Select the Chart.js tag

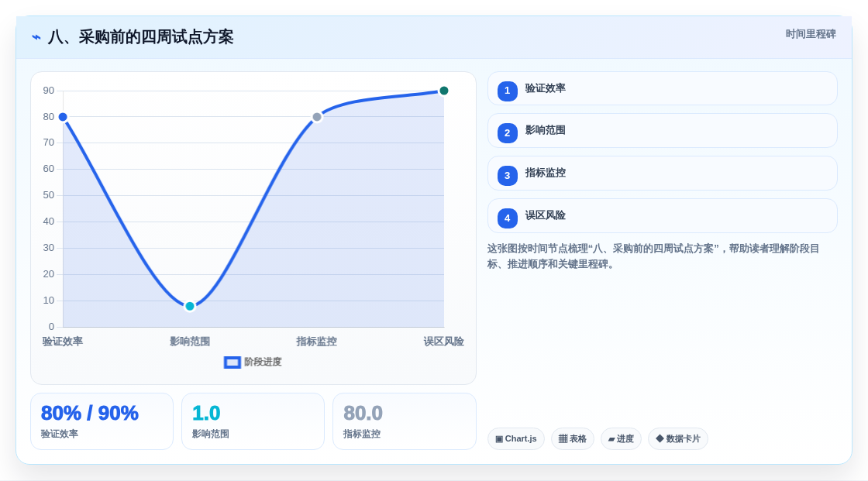[x=516, y=439]
